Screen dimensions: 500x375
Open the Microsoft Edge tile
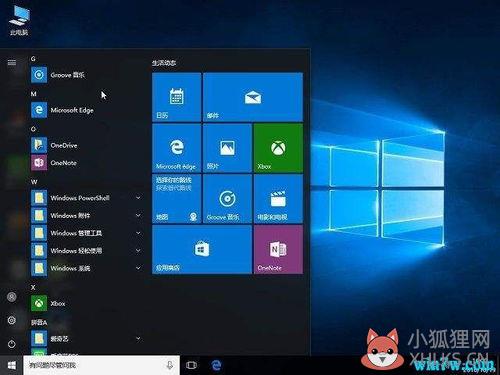177,148
